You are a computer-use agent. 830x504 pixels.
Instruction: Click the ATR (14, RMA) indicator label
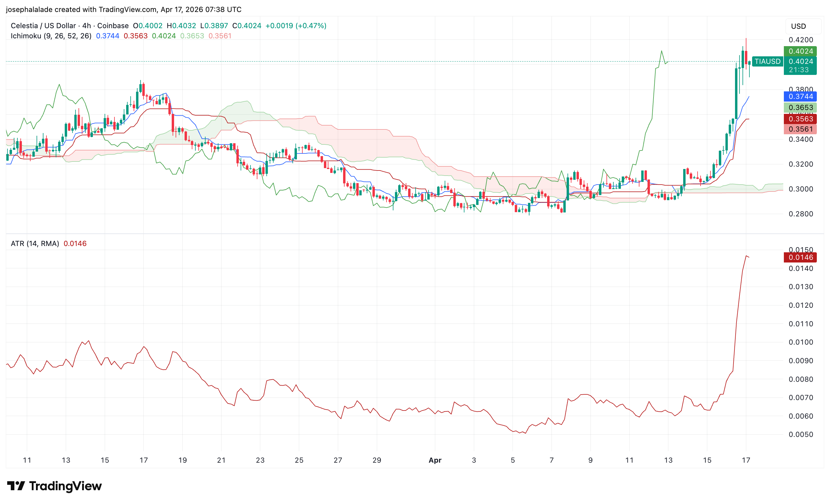35,243
